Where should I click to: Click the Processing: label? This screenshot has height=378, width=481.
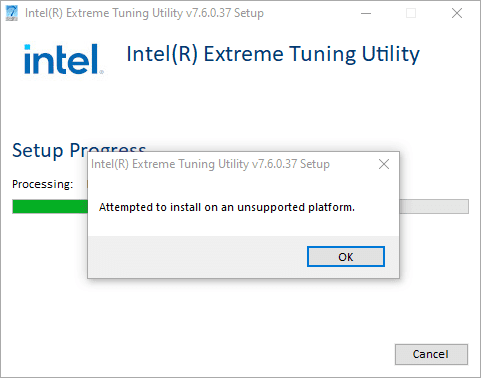(x=43, y=184)
